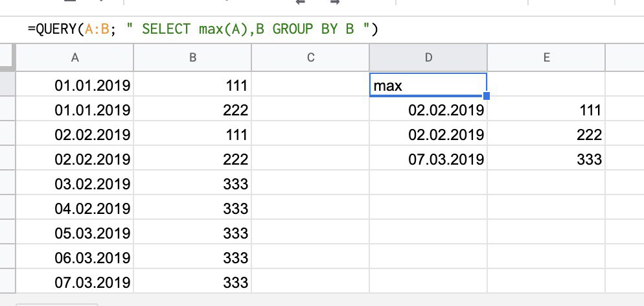Screen dimensions: 644x306
Task: Click the select-all corner box of the grid
Action: click(7, 58)
